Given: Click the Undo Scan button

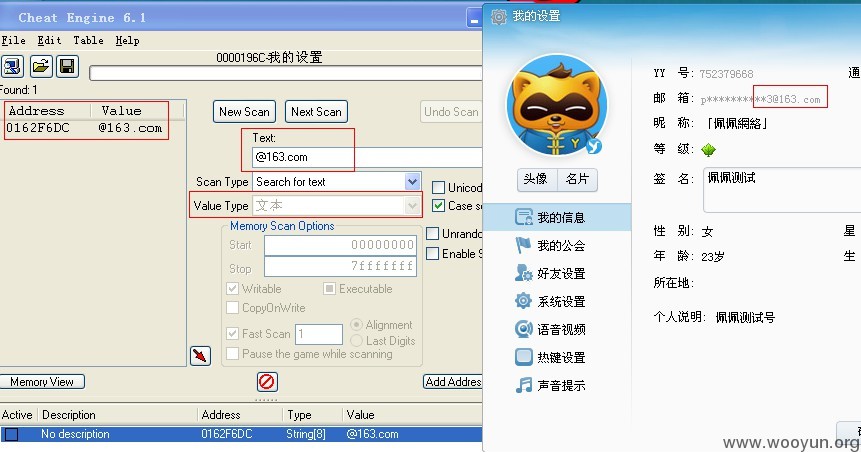Looking at the screenshot, I should (451, 111).
